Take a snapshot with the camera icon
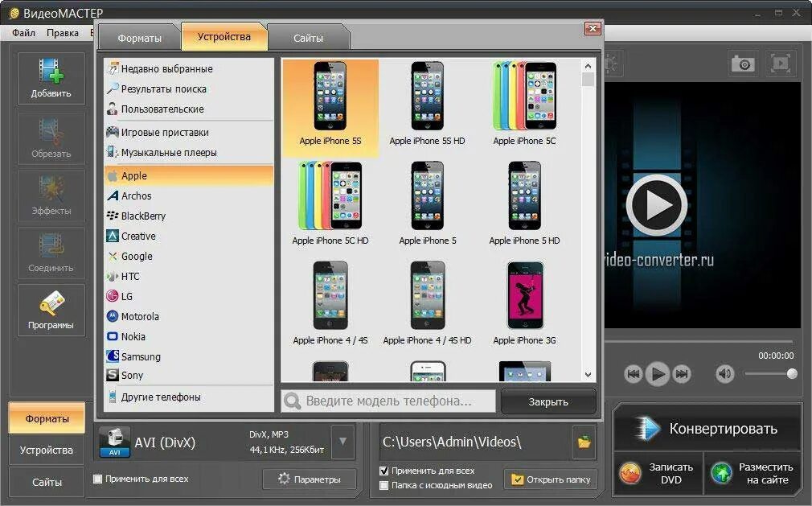 coord(743,64)
